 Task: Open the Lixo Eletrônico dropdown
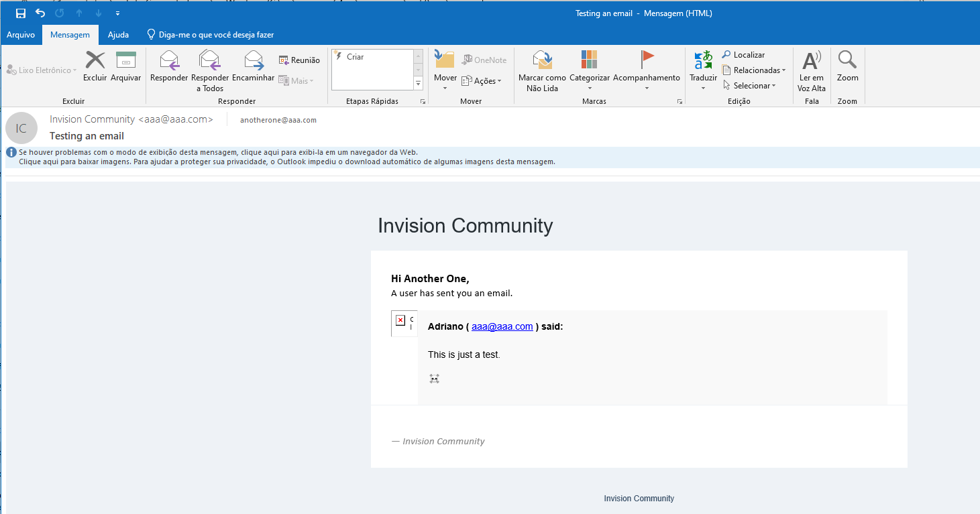coord(42,70)
